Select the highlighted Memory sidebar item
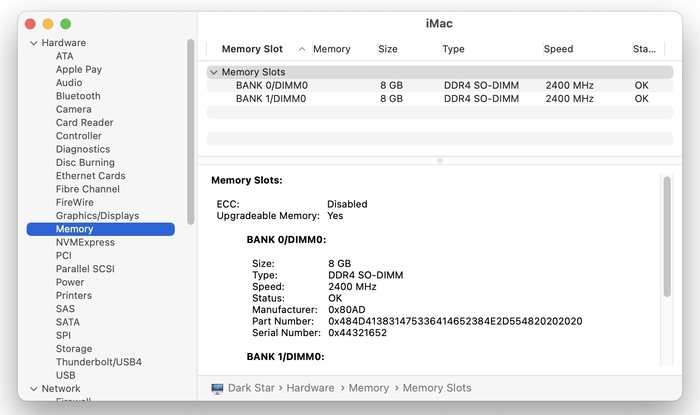The width and height of the screenshot is (700, 415). pyautogui.click(x=100, y=229)
